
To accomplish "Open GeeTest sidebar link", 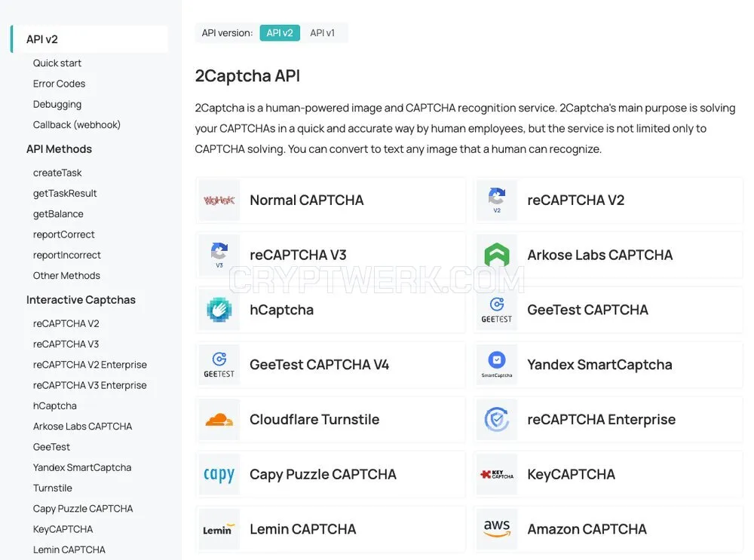I will 51,447.
